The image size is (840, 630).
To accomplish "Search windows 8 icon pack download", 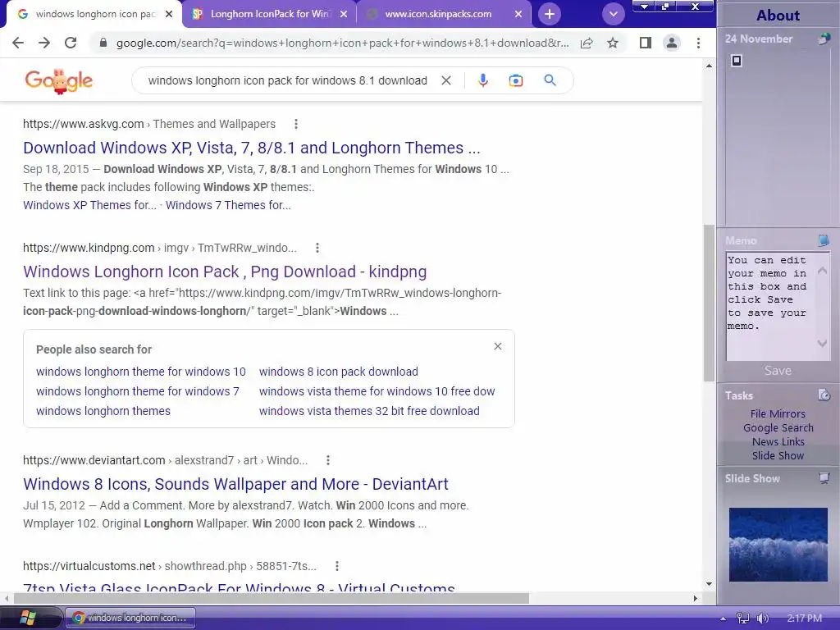I will click(339, 372).
